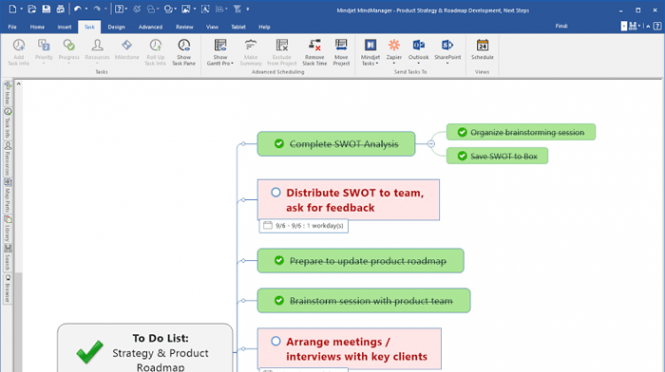Select the To Do List central topic

tap(145, 348)
